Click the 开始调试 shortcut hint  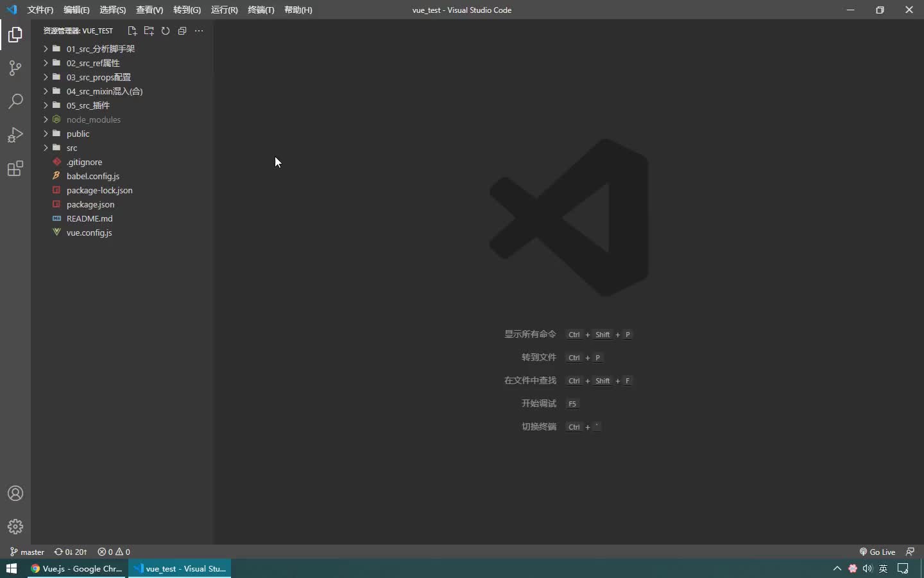[x=539, y=403]
